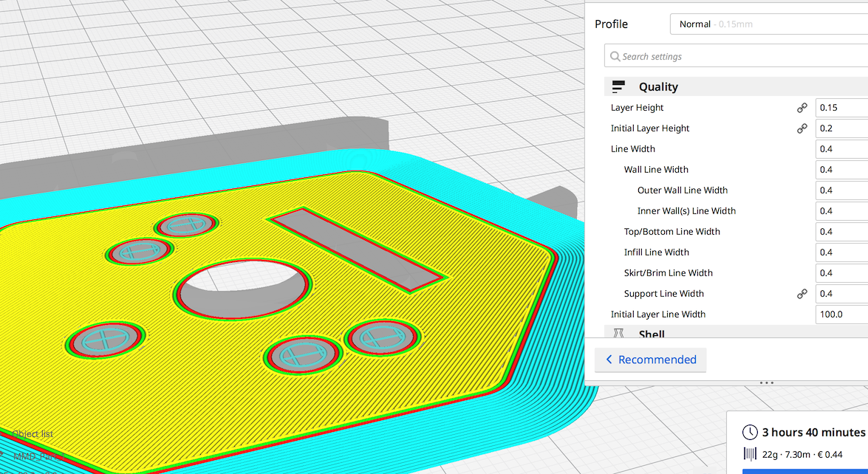This screenshot has width=868, height=474.
Task: Click the Outer Wall Line Width label
Action: 683,190
